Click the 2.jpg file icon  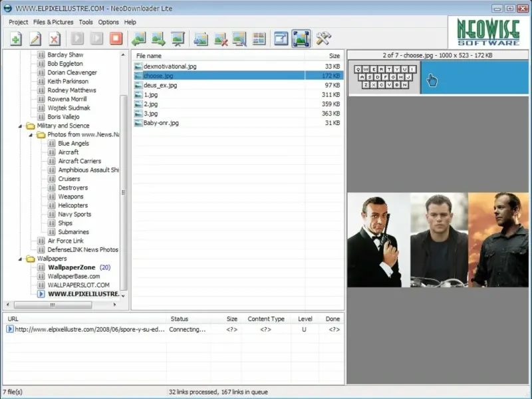138,104
